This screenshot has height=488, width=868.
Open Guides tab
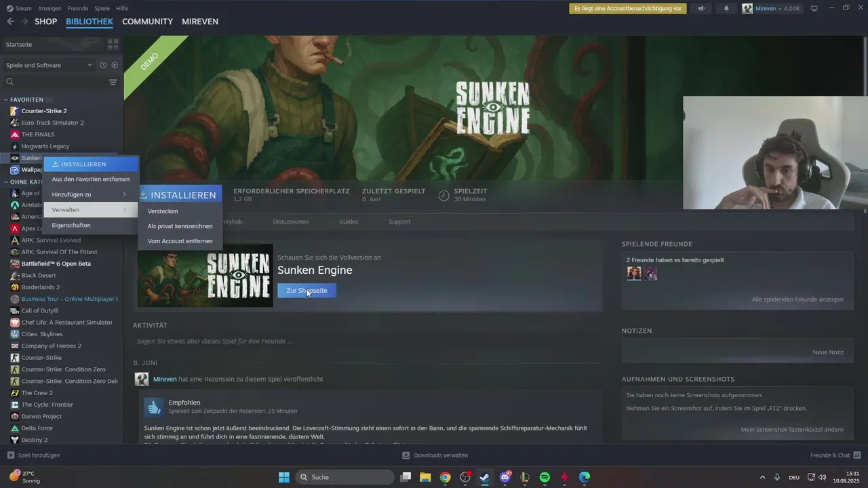pos(349,222)
